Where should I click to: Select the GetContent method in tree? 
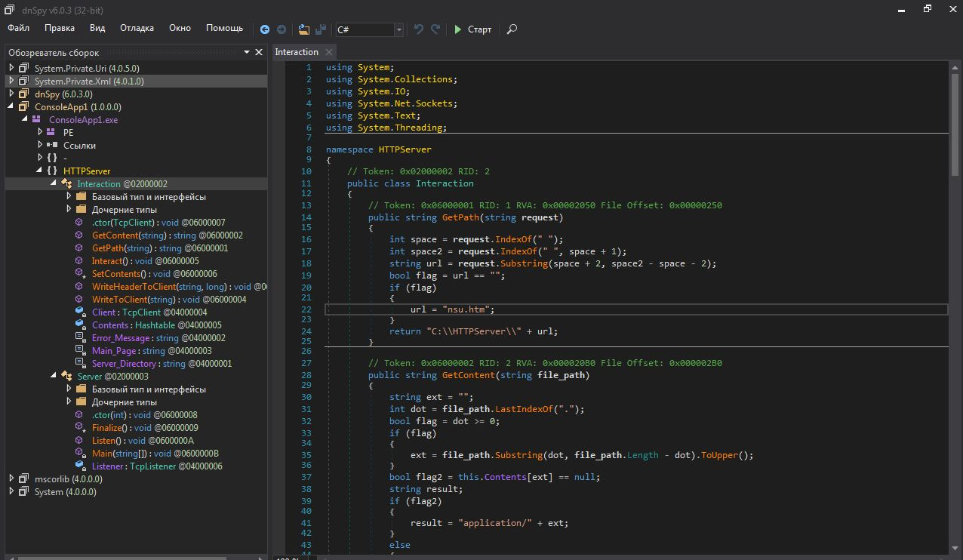pos(115,235)
